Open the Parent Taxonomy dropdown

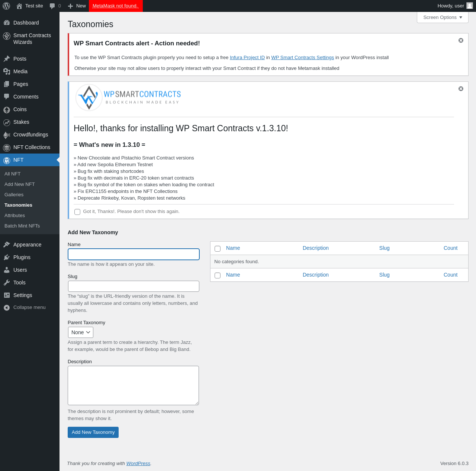pos(81,332)
